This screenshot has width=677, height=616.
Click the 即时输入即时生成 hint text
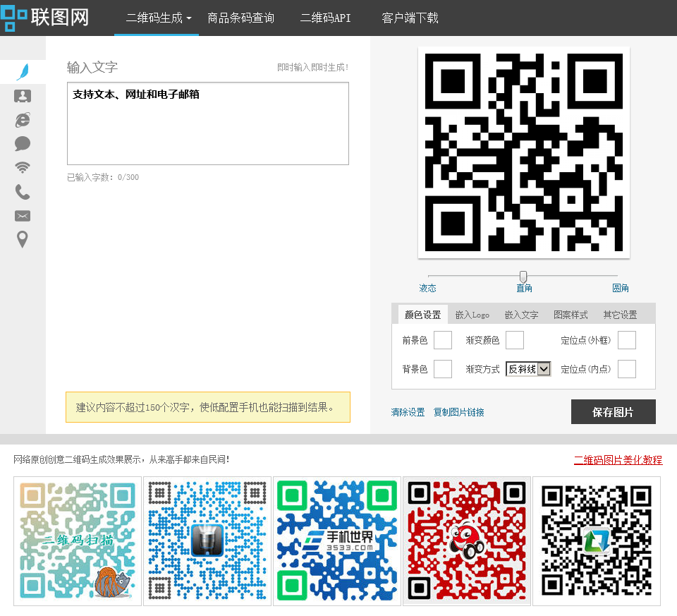pos(312,68)
